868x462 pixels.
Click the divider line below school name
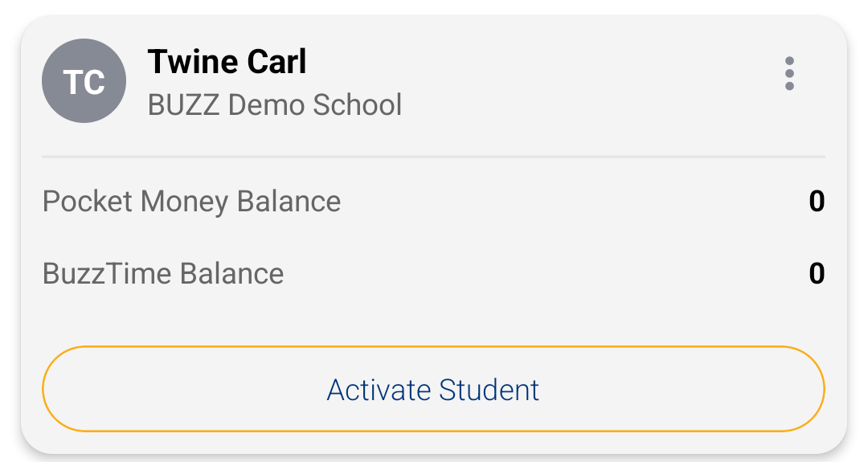[x=433, y=156]
